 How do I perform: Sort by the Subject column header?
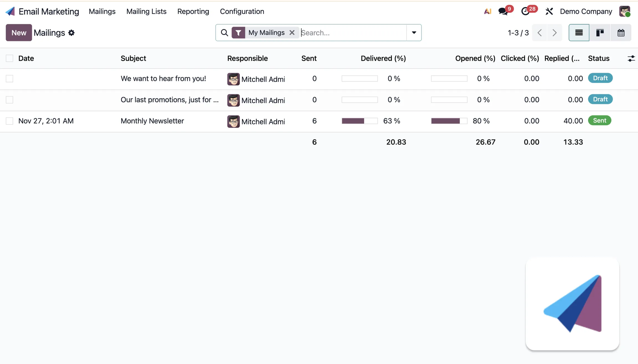tap(133, 58)
